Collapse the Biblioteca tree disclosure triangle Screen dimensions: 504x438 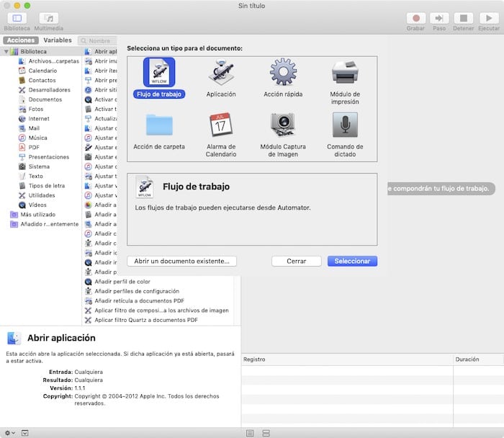pyautogui.click(x=6, y=52)
